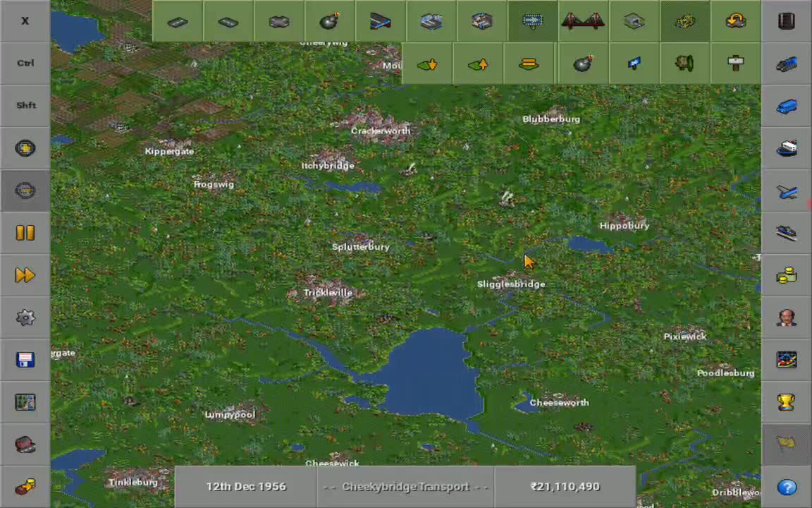Viewport: 812px width, 508px height.
Task: Select the autoroad build tool
Action: (x=278, y=21)
